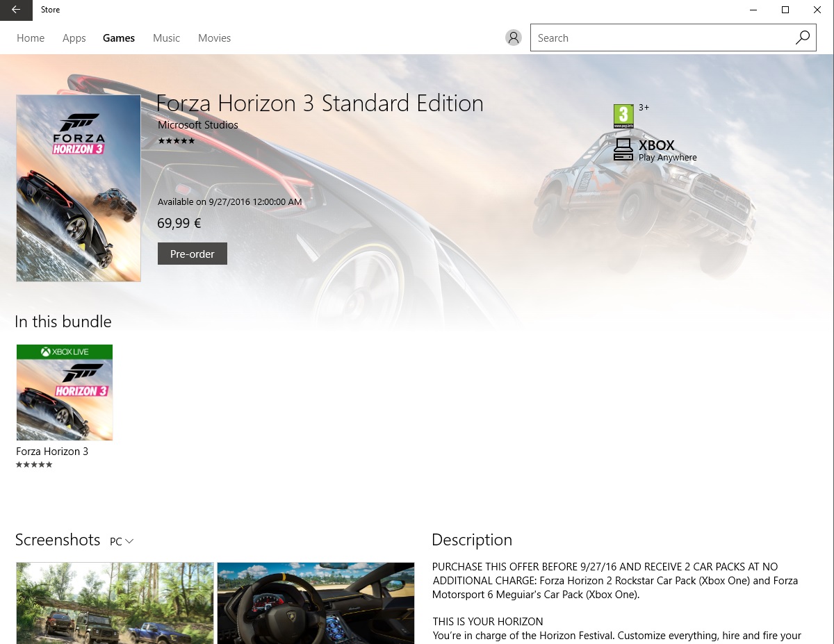The image size is (834, 644).
Task: Open the off-road jeeps forest screenshot
Action: 115,603
